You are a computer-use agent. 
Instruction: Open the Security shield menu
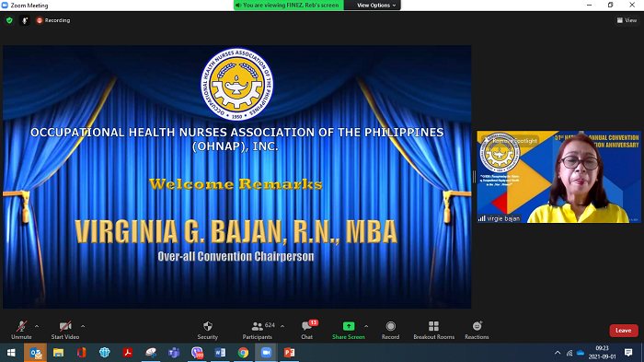[207, 331]
